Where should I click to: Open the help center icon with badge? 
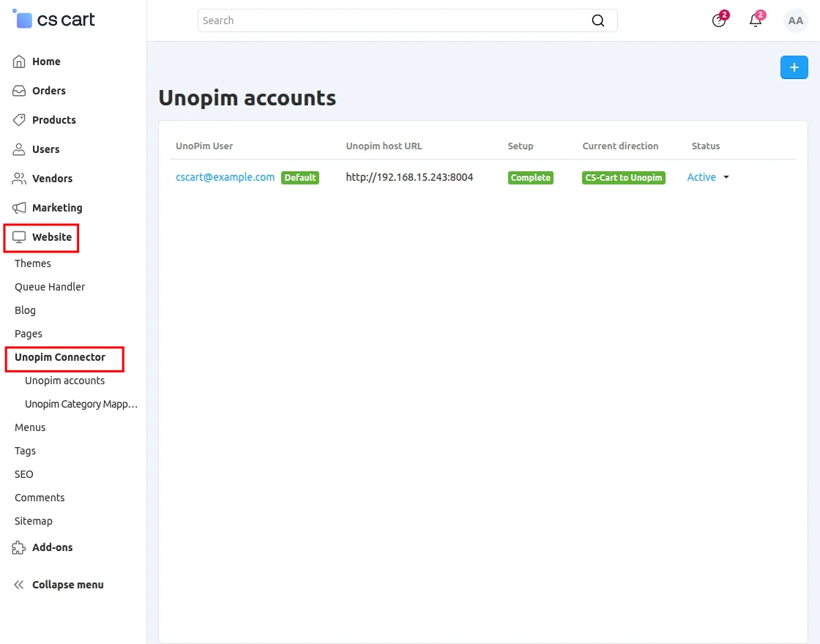(720, 19)
